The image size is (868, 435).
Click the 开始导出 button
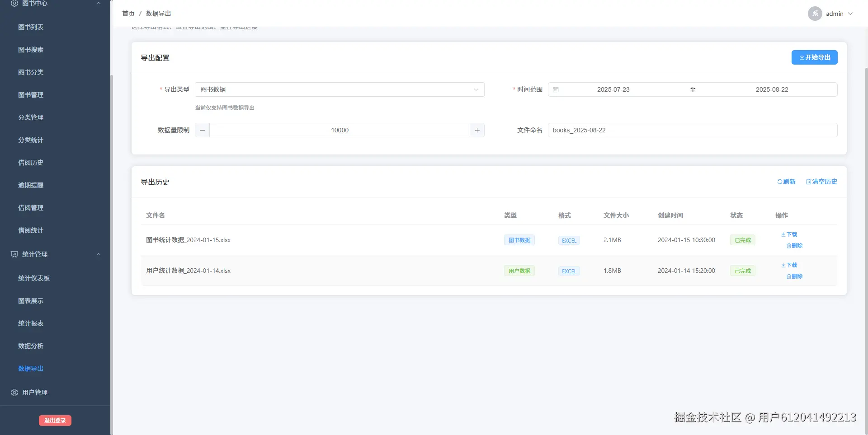(x=814, y=57)
